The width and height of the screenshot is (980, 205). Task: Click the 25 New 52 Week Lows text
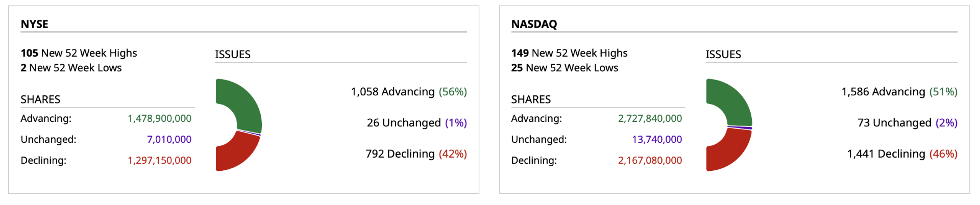tap(565, 68)
